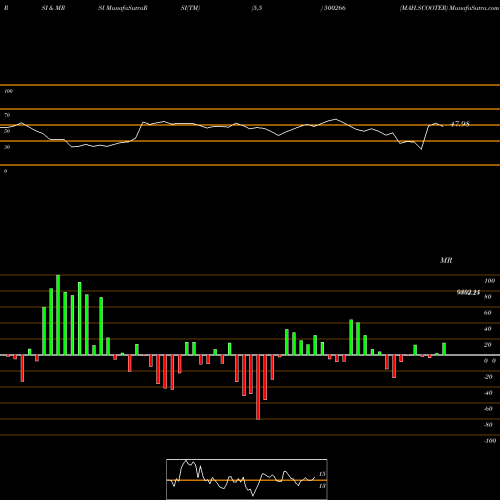Click the MR axis label 60
500x500 pixels.
click(x=488, y=313)
